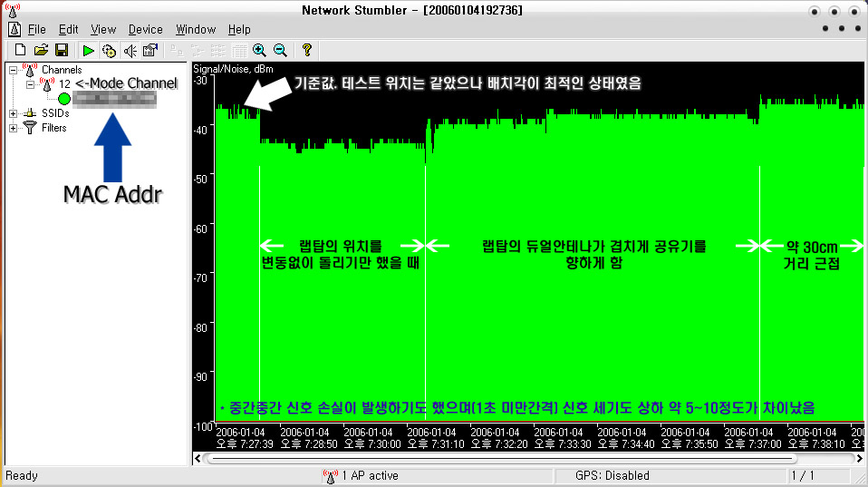This screenshot has height=487, width=868.
Task: Open the Device menu
Action: click(146, 29)
